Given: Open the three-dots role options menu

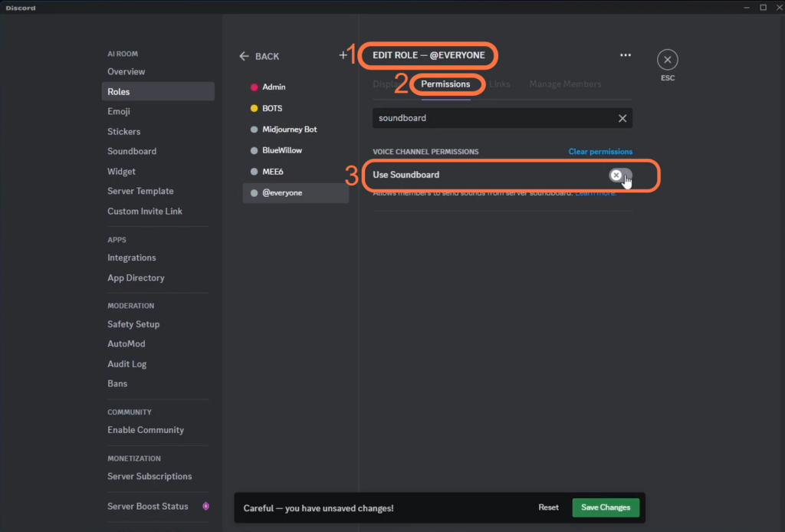Looking at the screenshot, I should [x=626, y=55].
